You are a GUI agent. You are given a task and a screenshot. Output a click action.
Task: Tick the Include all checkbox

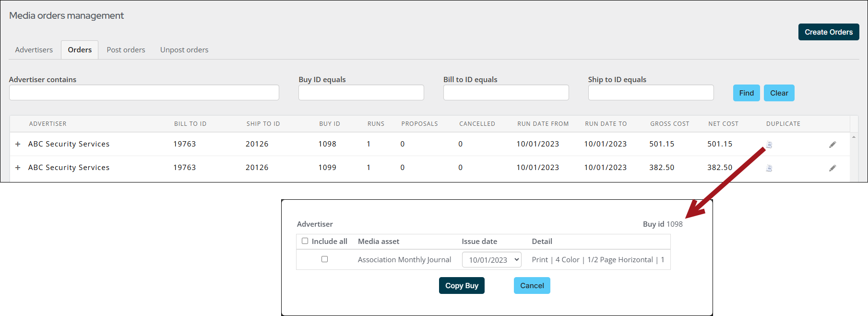click(x=305, y=241)
